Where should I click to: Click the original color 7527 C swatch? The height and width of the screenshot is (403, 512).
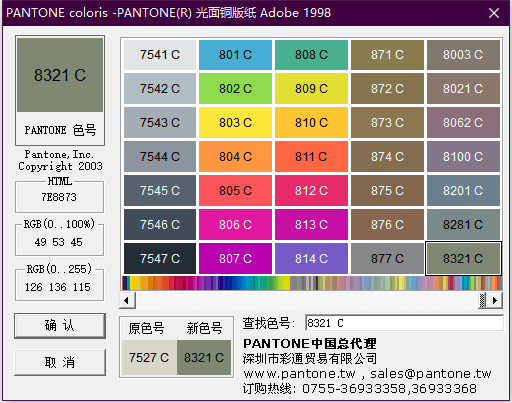click(x=149, y=358)
